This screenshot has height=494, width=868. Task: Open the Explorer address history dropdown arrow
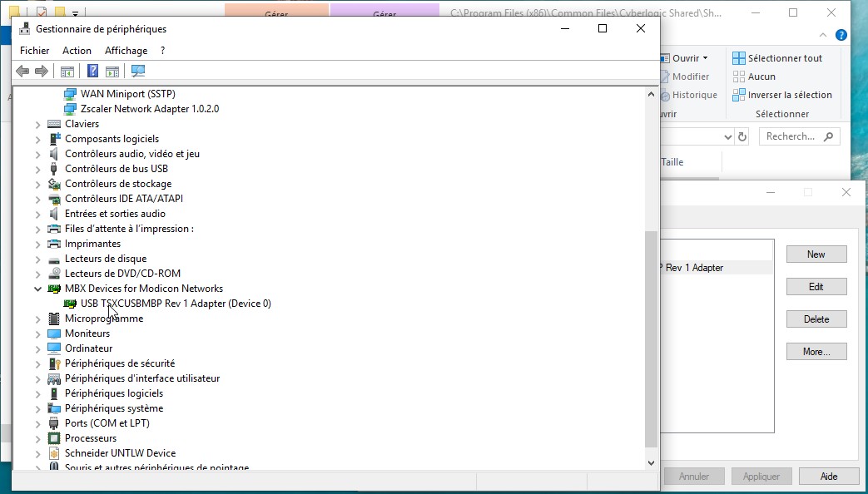728,136
